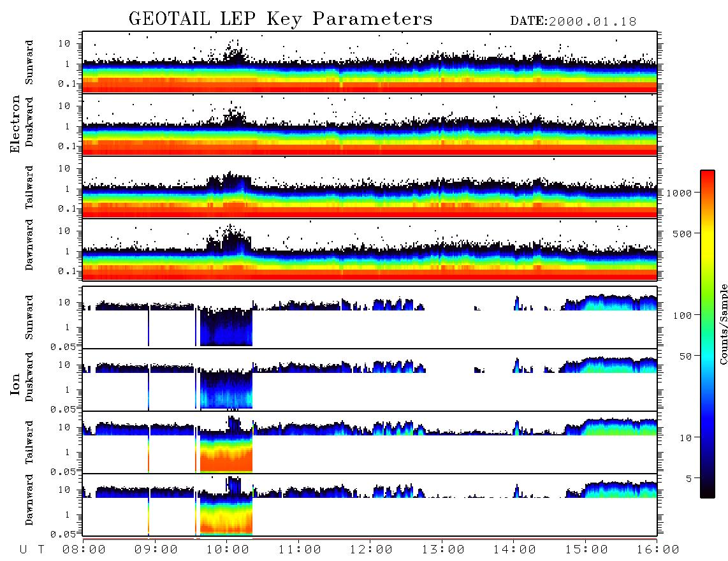Select the DATE:2000.01.18 label

(x=573, y=22)
